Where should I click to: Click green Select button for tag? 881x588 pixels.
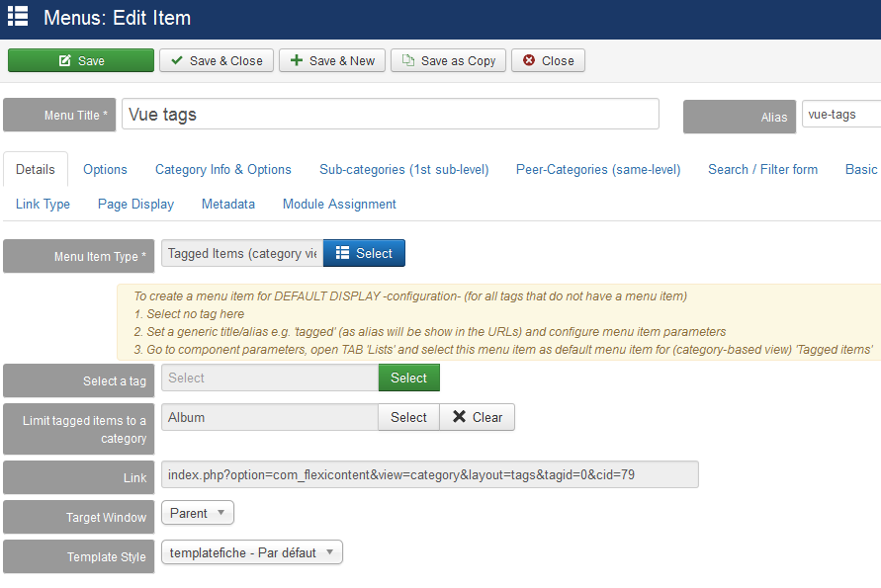coord(409,378)
